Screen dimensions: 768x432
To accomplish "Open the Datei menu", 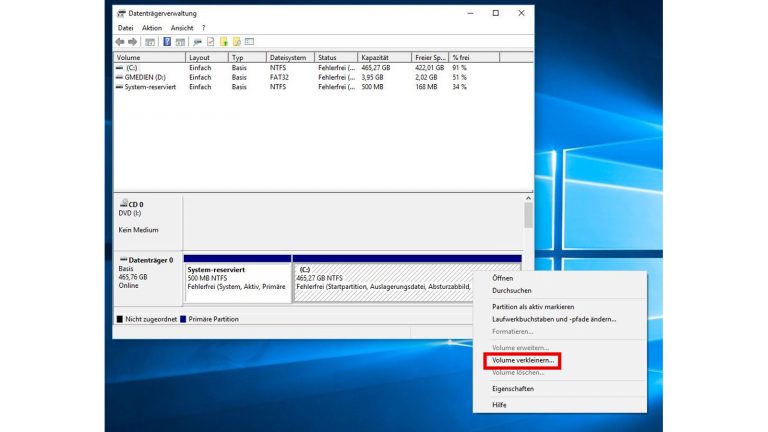I will coord(125,28).
